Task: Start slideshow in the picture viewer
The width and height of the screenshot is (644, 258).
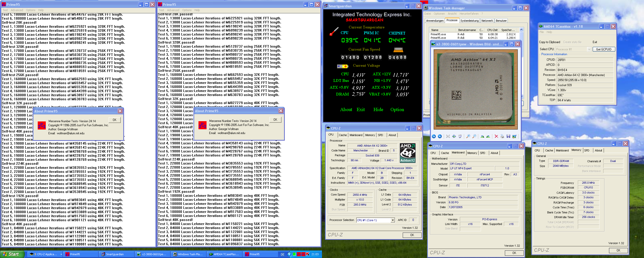Action: click(x=460, y=136)
